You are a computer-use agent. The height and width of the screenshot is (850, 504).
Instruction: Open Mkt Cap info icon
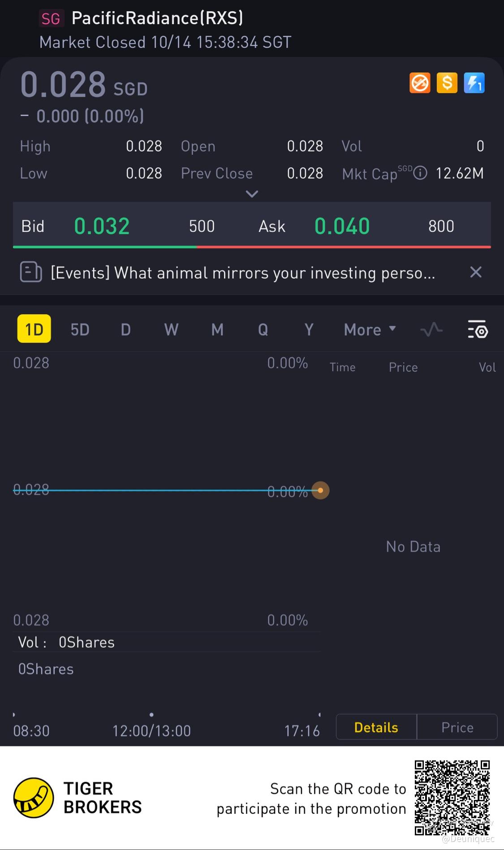420,173
